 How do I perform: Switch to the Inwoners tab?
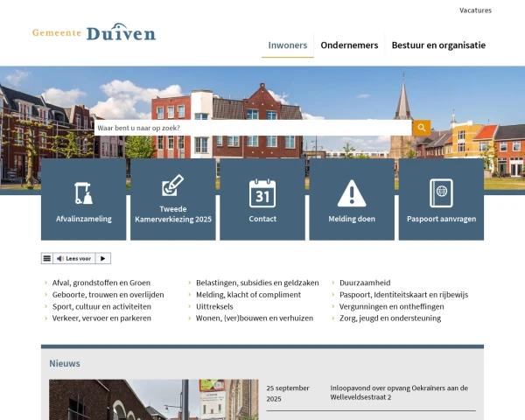287,45
